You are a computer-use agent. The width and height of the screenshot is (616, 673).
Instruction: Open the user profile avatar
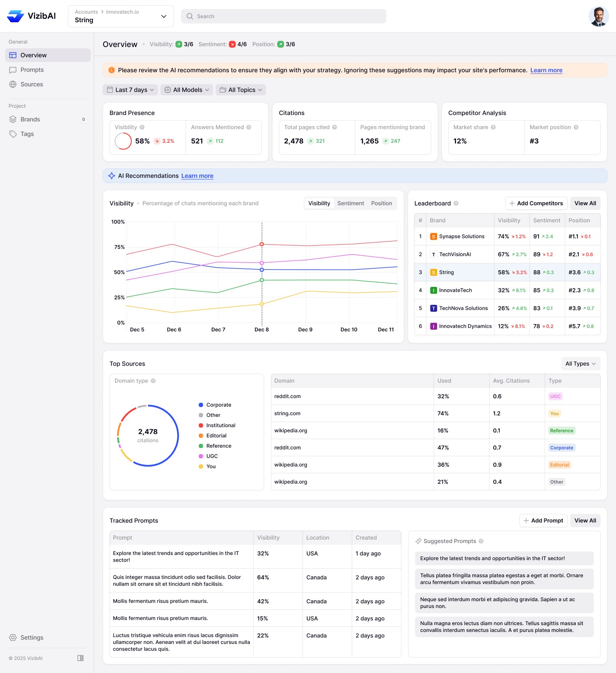pos(598,16)
